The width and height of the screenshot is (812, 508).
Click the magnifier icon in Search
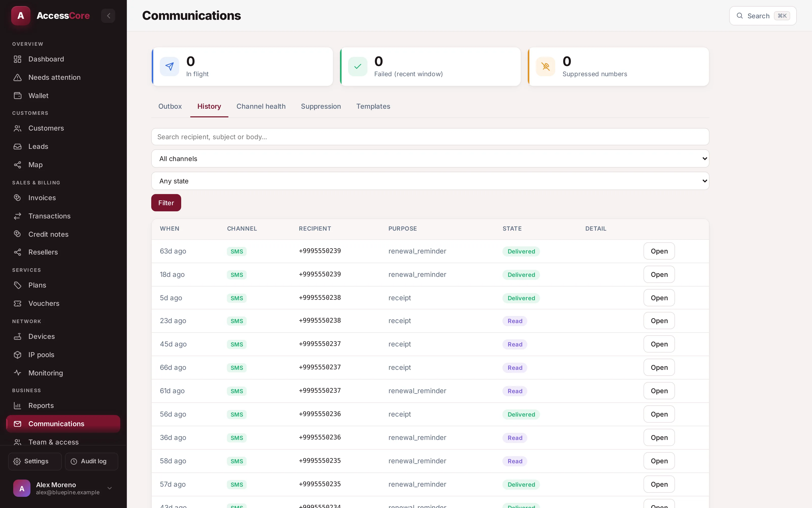click(739, 16)
